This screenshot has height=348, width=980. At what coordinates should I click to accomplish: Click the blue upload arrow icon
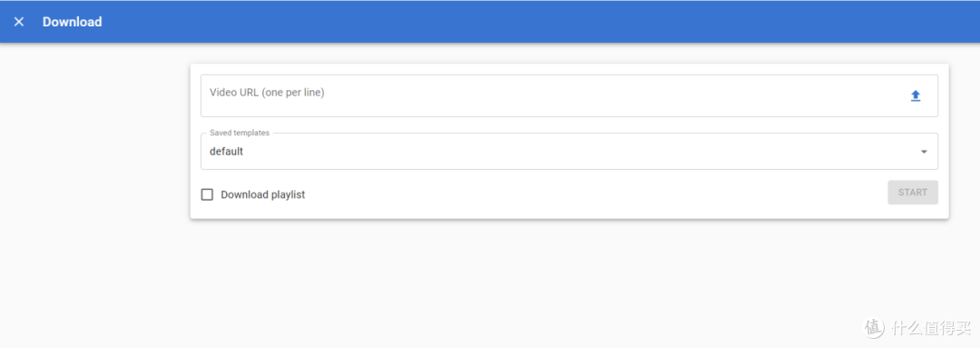(x=915, y=95)
